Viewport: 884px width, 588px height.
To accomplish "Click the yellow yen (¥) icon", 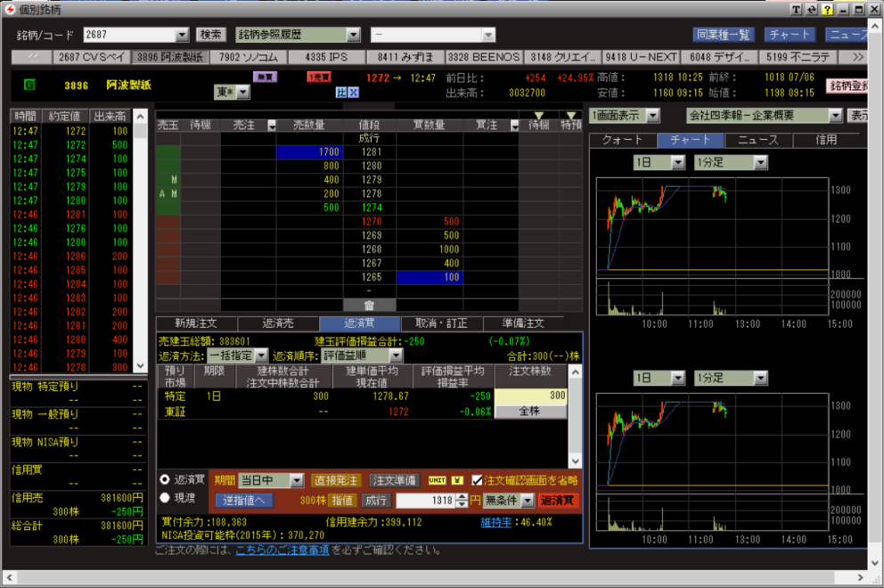I will [458, 480].
